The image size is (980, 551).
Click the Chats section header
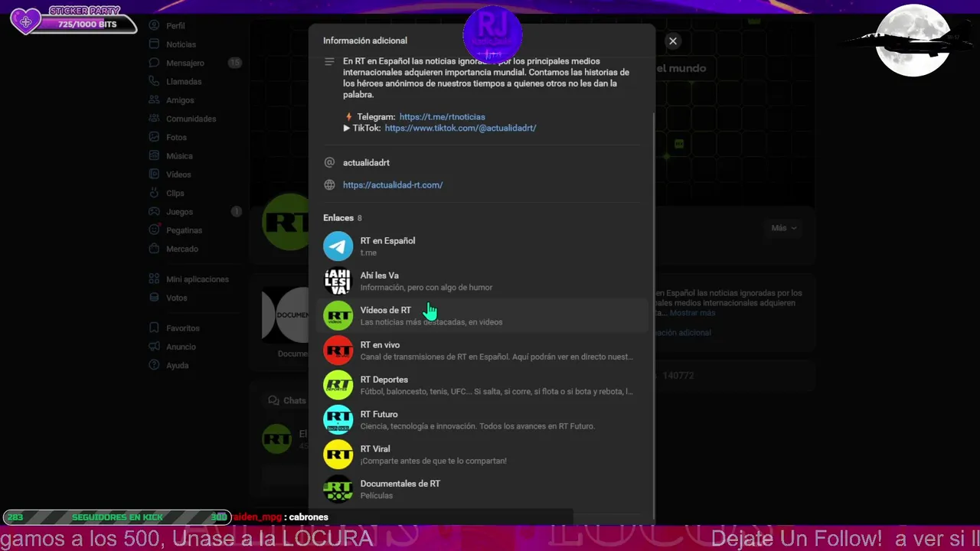coord(287,401)
